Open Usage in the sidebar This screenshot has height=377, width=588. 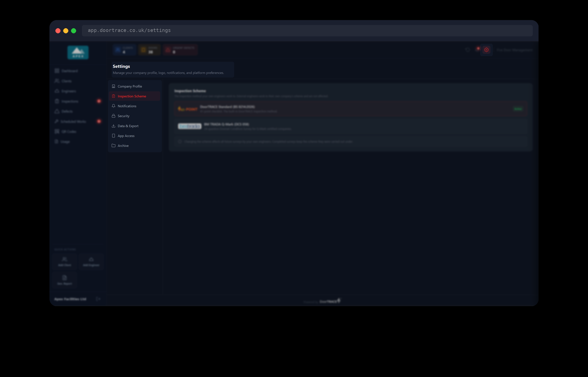click(78, 142)
